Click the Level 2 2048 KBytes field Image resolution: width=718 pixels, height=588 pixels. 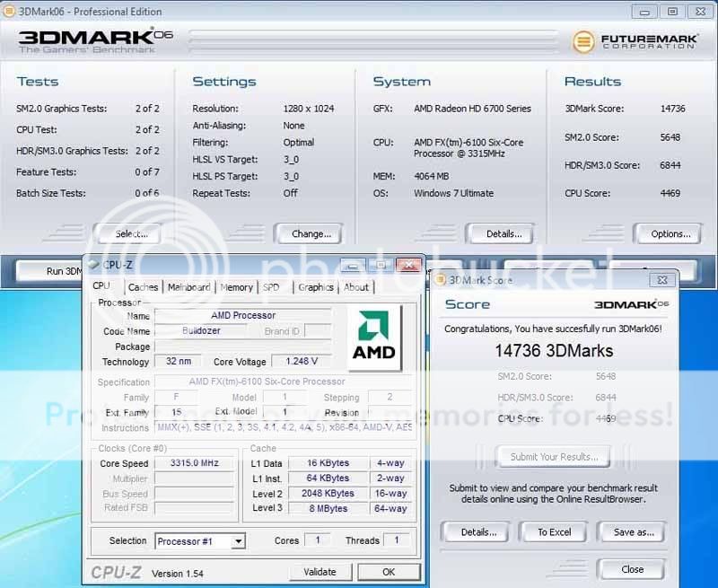coord(328,493)
